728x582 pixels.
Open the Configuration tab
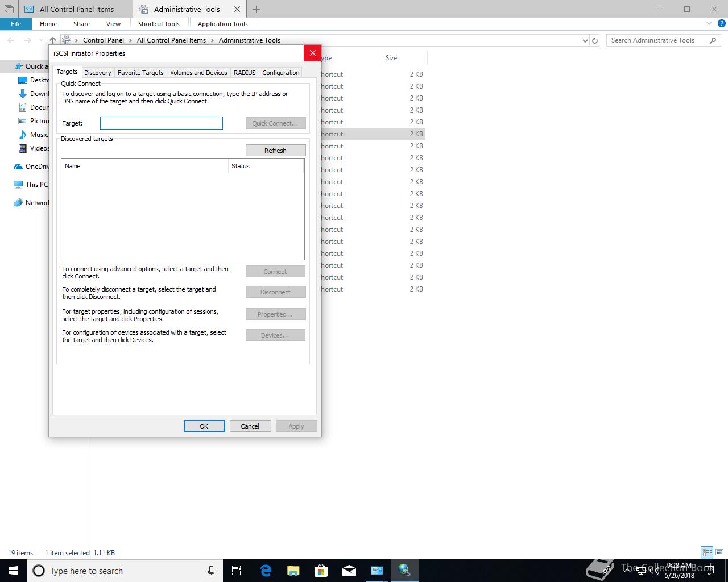pyautogui.click(x=281, y=73)
